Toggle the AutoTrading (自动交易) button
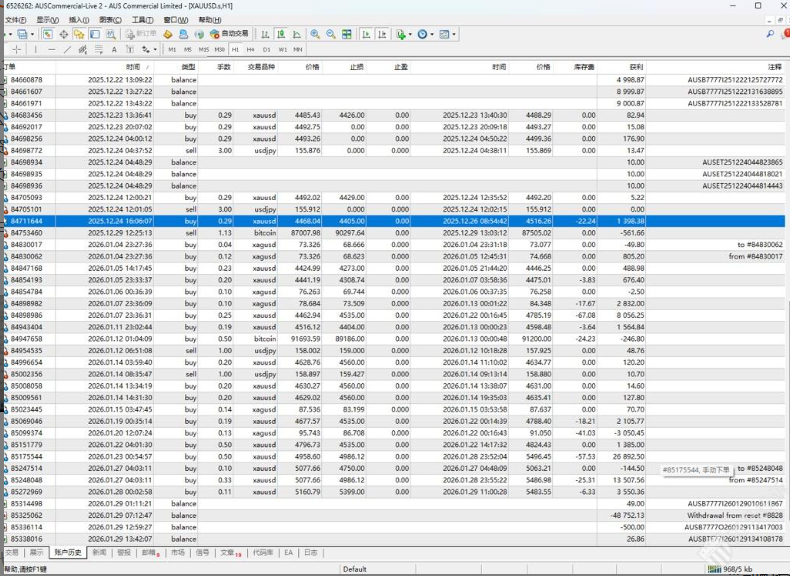 [229, 34]
